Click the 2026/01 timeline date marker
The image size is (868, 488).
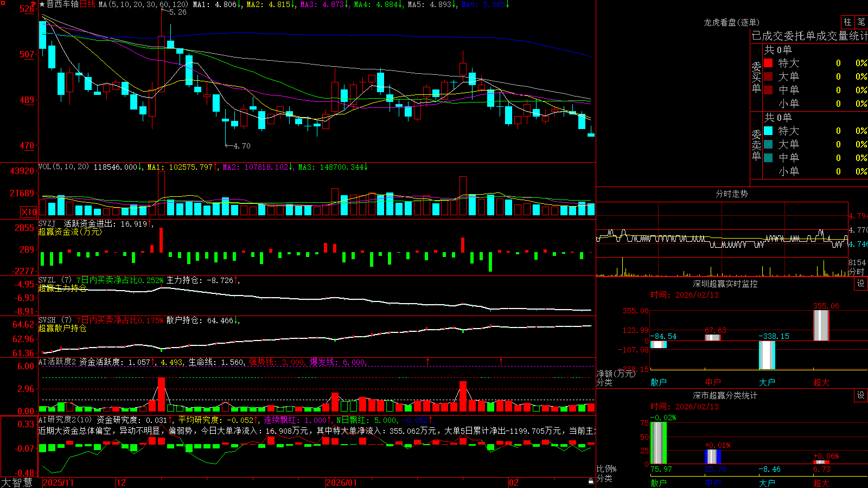pyautogui.click(x=341, y=483)
